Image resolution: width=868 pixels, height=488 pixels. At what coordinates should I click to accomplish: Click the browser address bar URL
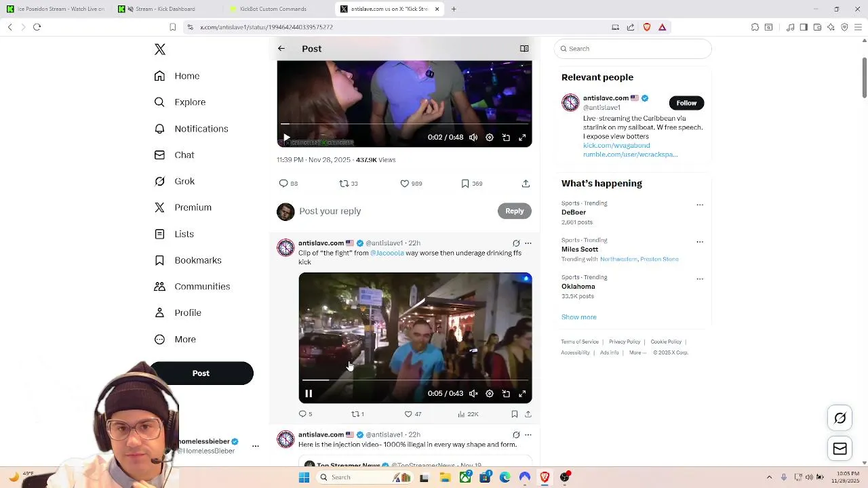pos(267,27)
